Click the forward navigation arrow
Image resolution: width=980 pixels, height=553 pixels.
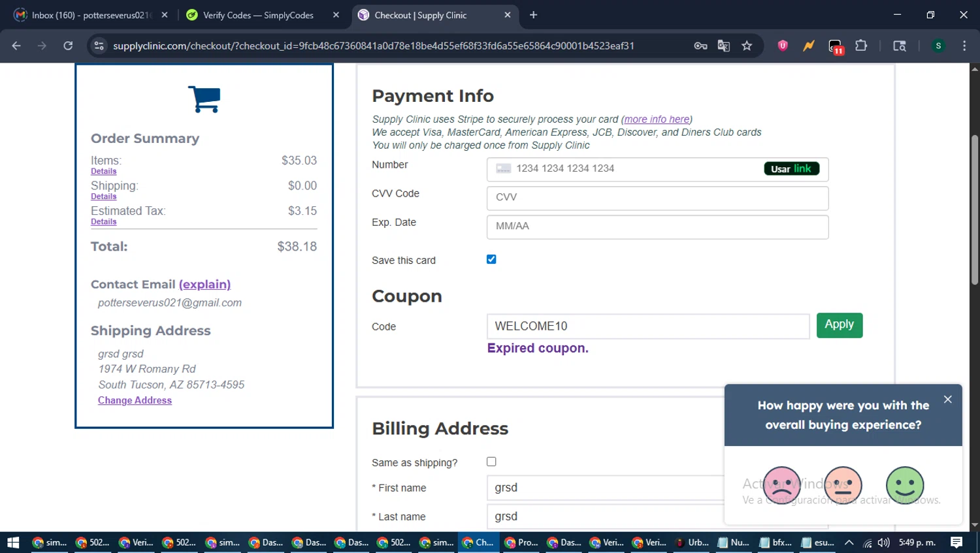coord(42,46)
